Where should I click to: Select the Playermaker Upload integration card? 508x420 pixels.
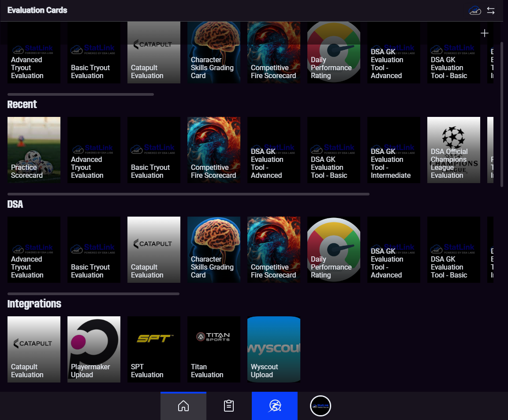(94, 349)
